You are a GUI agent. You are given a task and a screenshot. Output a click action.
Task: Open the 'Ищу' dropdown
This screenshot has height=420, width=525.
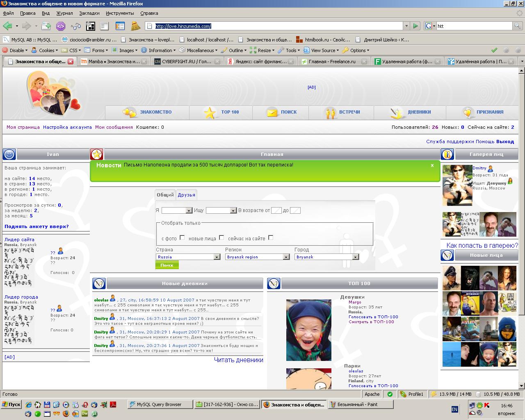coord(221,210)
